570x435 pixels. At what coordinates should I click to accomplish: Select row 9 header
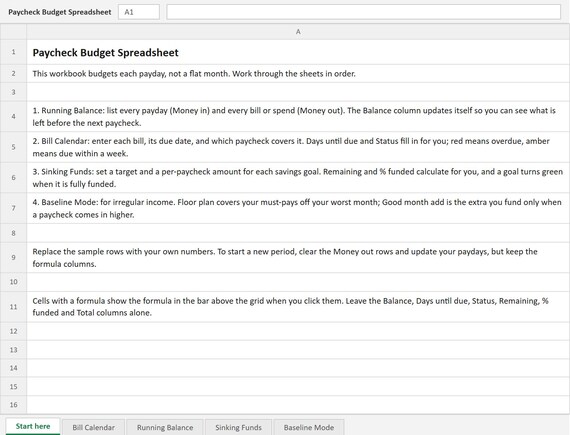point(13,257)
